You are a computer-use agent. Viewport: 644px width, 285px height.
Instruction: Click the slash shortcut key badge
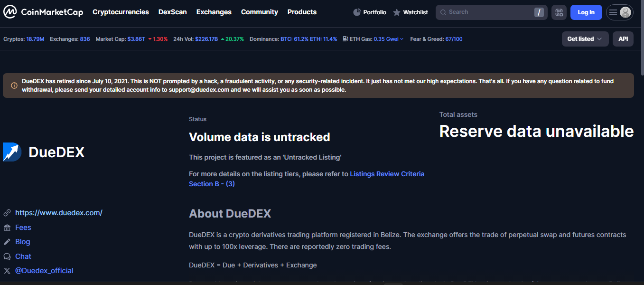coord(539,12)
